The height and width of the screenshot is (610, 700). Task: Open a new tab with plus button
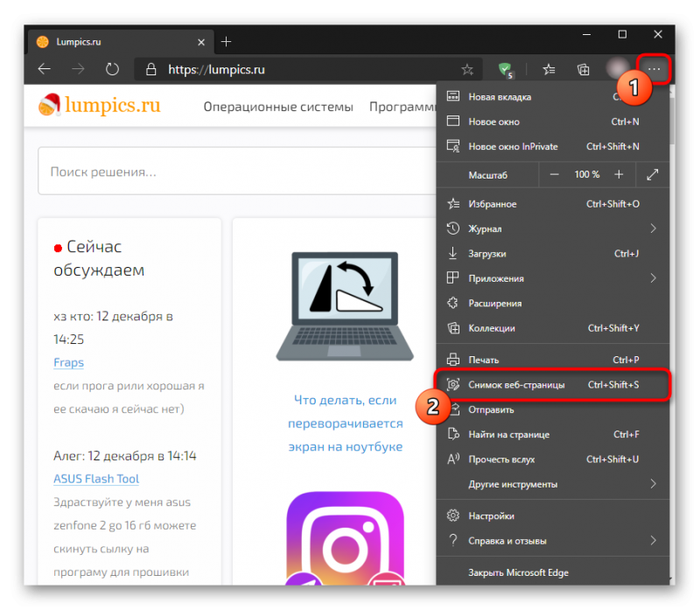pos(227,42)
